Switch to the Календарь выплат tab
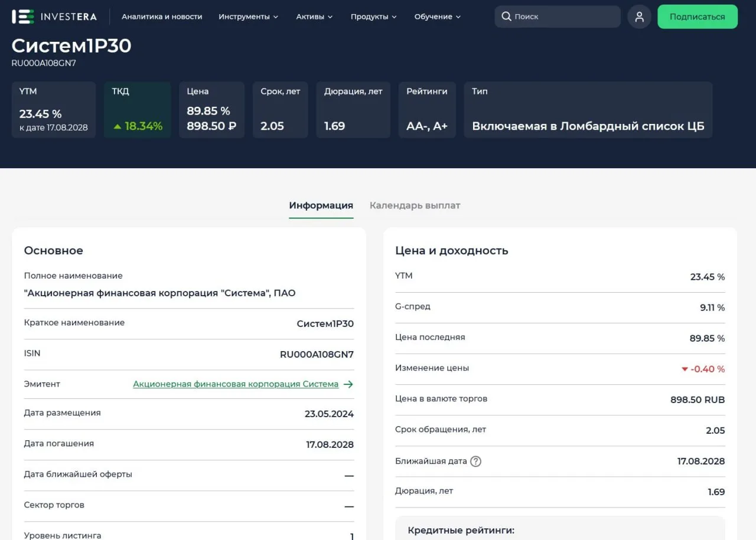 pyautogui.click(x=415, y=205)
